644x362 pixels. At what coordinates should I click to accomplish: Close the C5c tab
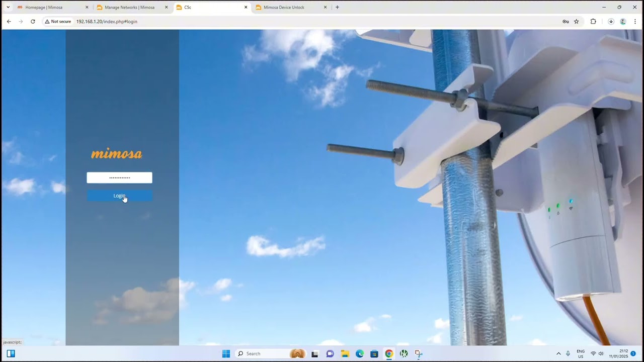pyautogui.click(x=246, y=8)
